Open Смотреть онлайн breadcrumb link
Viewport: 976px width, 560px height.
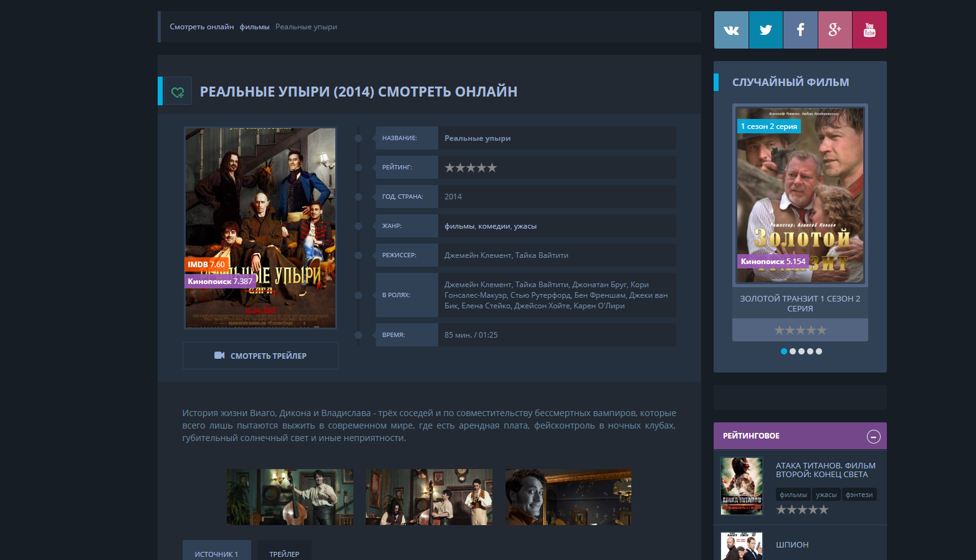click(x=202, y=27)
